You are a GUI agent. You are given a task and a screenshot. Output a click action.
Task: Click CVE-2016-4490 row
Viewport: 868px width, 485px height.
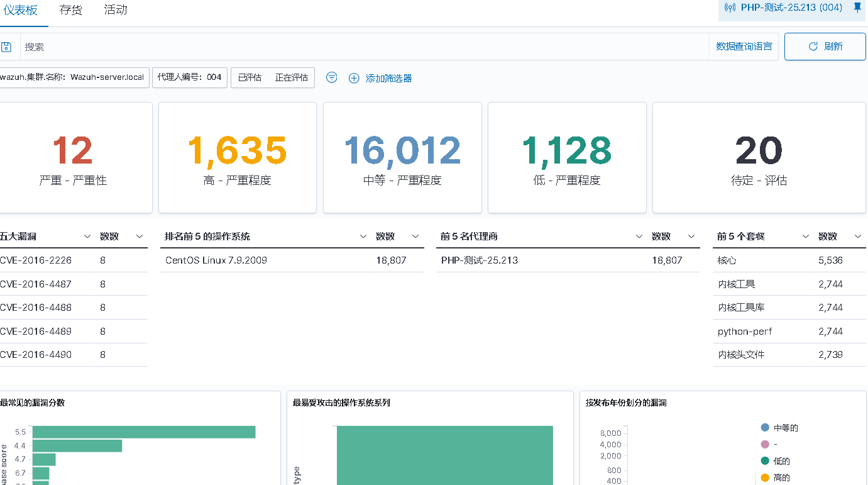pyautogui.click(x=73, y=355)
